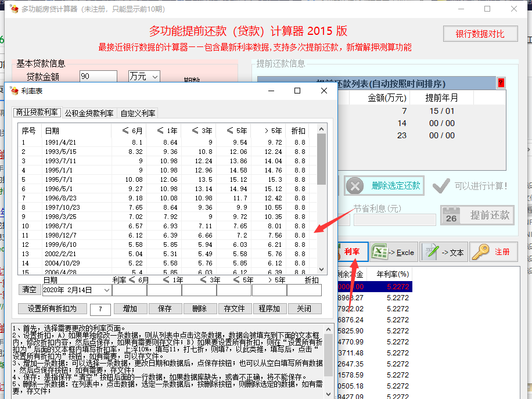Click the app icon in 利率表 title bar

15,91
